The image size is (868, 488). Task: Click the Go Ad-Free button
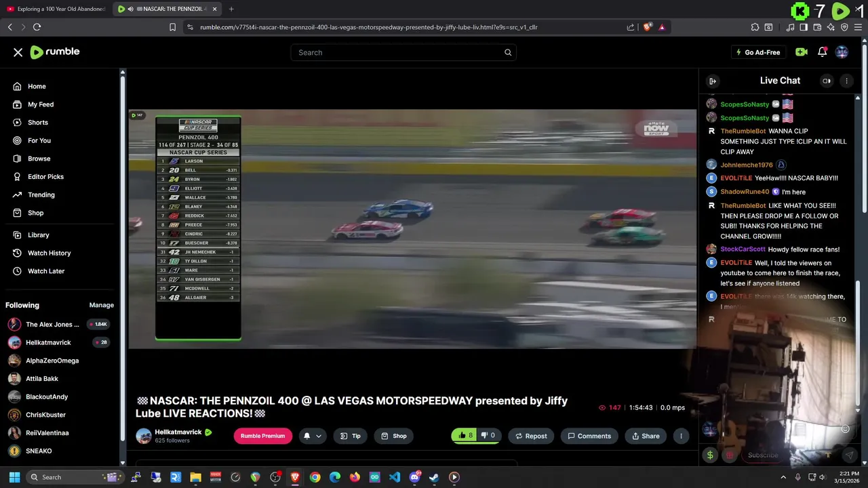[757, 52]
